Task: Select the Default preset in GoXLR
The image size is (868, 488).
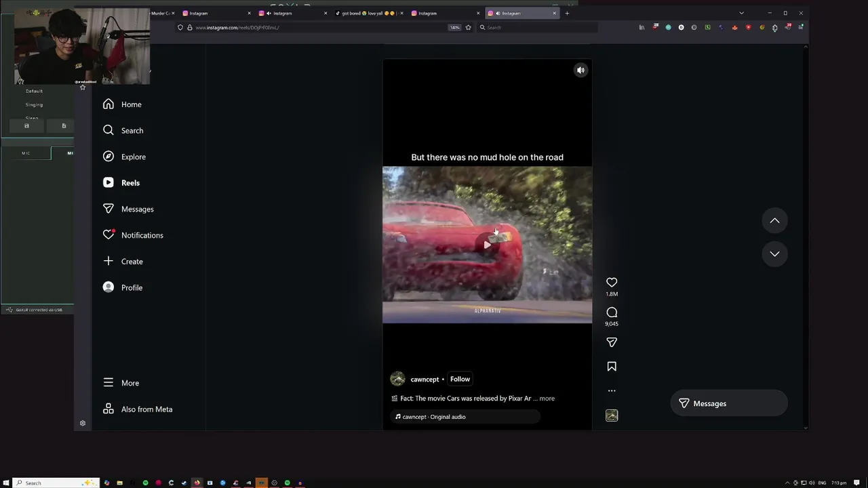Action: [34, 91]
